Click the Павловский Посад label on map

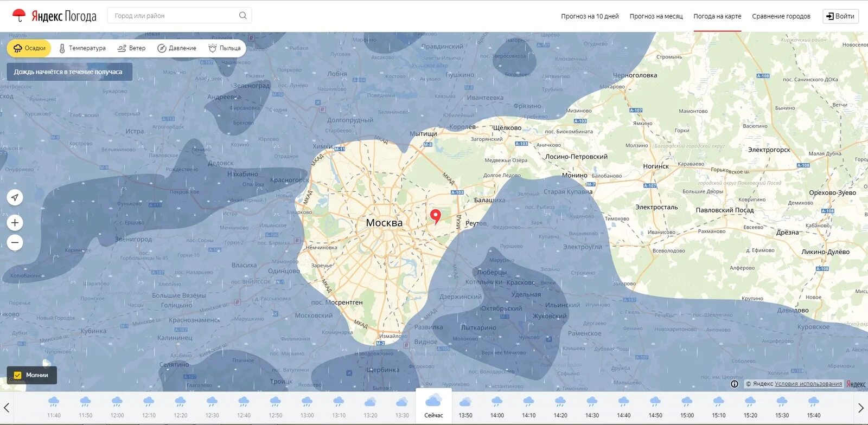[x=725, y=210]
